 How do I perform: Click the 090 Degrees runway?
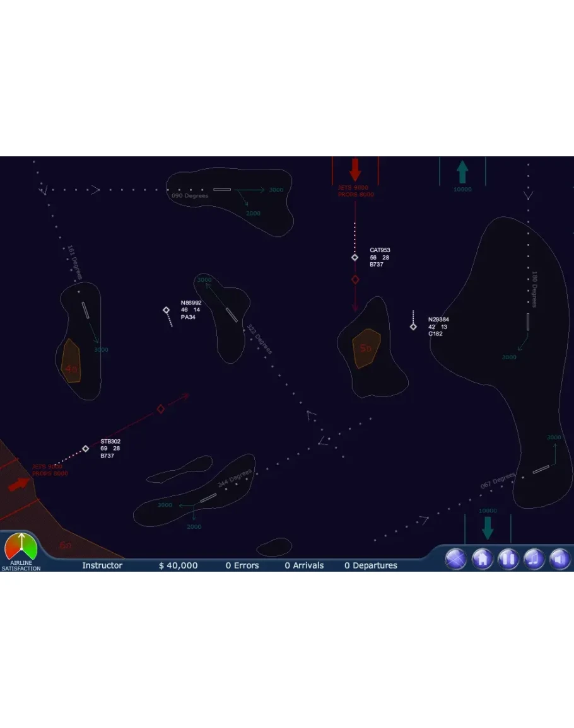point(222,189)
